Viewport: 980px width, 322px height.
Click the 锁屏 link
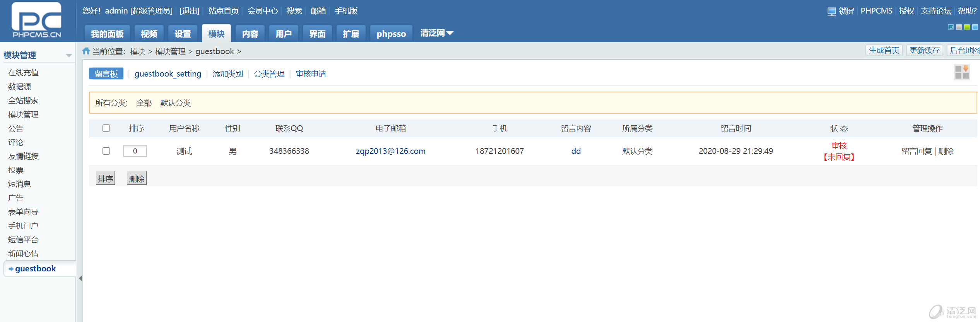point(847,11)
